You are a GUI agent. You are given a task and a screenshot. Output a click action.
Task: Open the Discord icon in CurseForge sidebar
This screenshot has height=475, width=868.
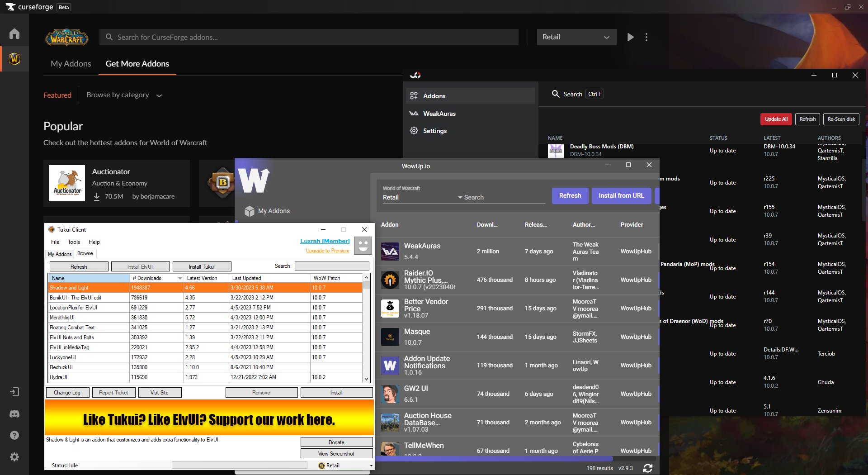(14, 413)
